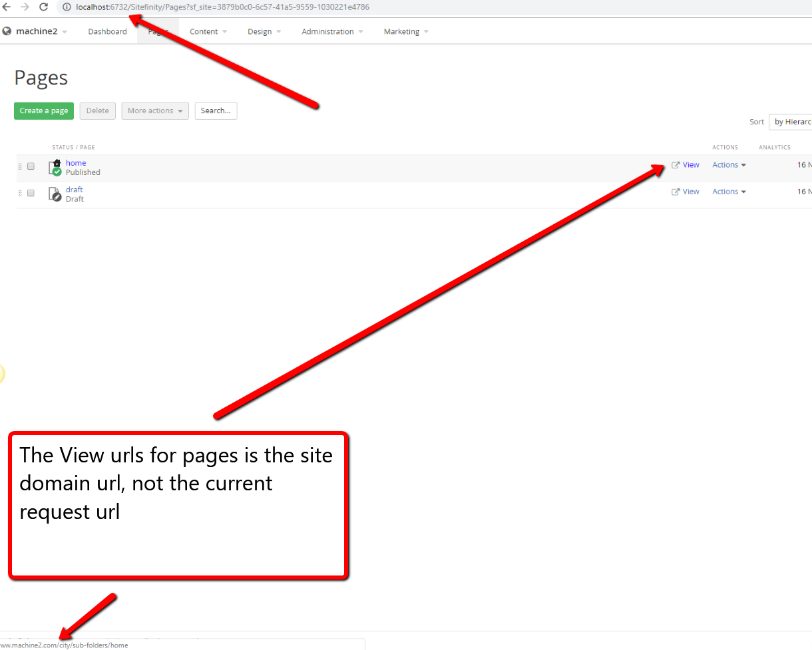Open the Actions dropdown for home page
This screenshot has width=812, height=650.
click(x=729, y=165)
